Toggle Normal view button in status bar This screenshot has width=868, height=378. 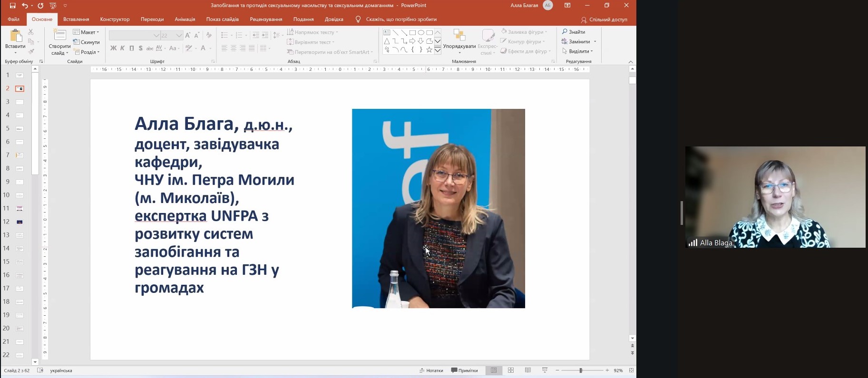click(x=494, y=370)
